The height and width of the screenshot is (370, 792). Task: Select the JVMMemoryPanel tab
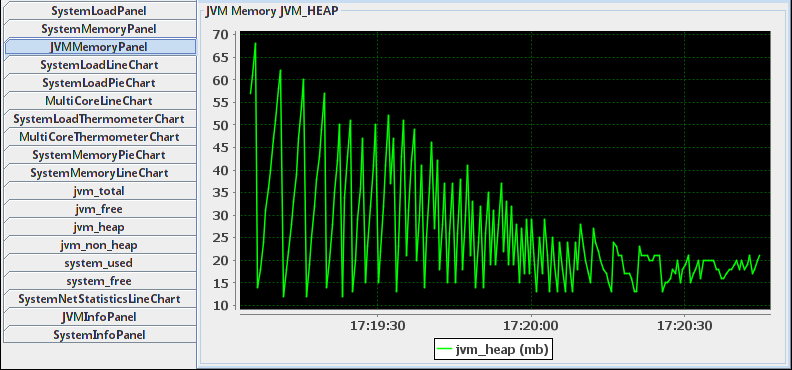(x=100, y=47)
